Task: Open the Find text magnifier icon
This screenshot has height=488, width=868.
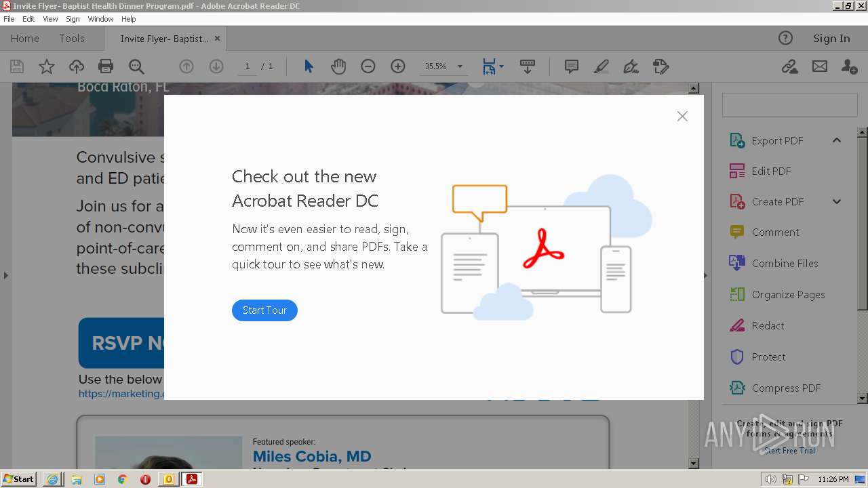Action: coord(136,66)
